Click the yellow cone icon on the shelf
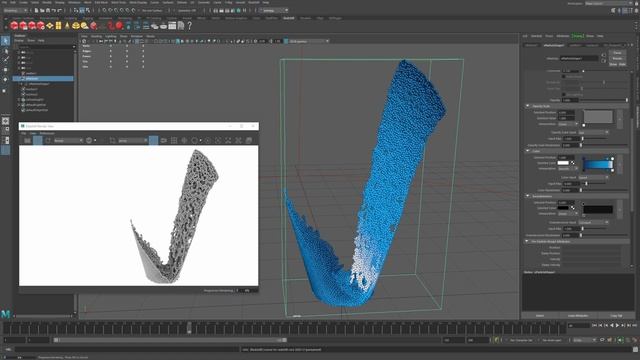The height and width of the screenshot is (360, 640). click(x=67, y=26)
